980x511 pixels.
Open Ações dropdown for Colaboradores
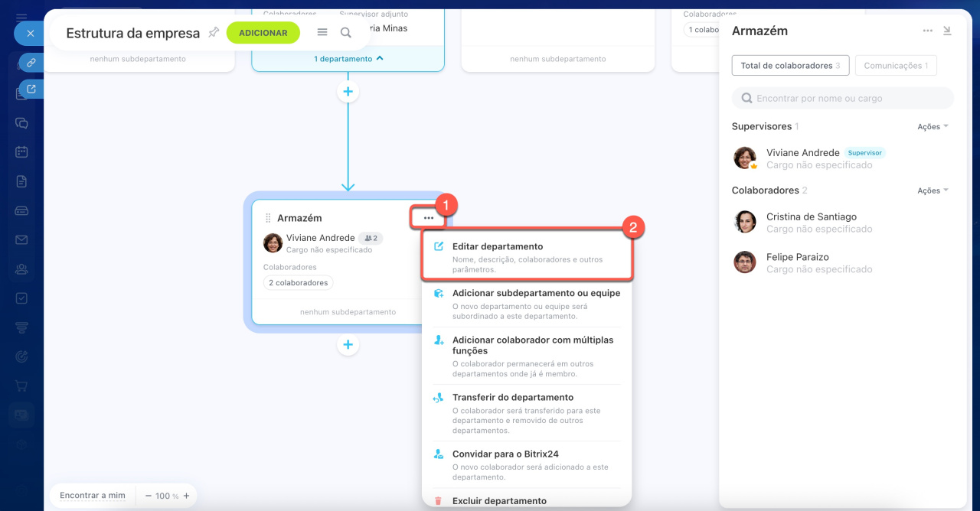tap(933, 190)
